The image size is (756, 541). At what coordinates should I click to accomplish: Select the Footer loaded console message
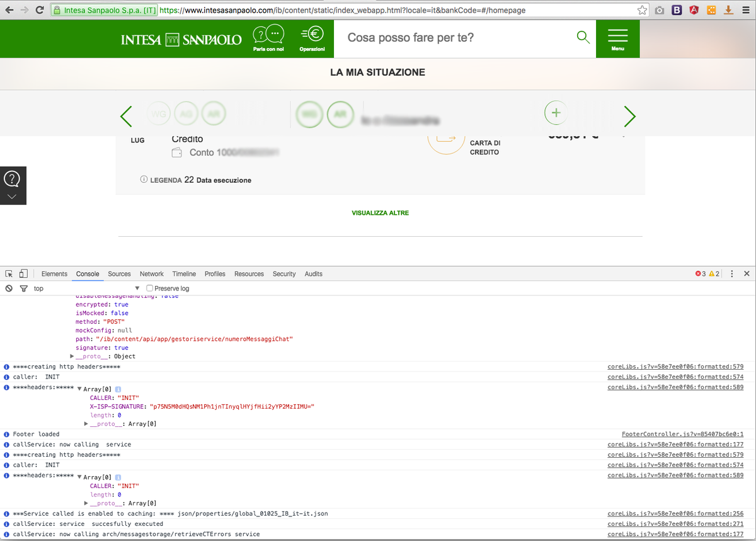coord(36,434)
